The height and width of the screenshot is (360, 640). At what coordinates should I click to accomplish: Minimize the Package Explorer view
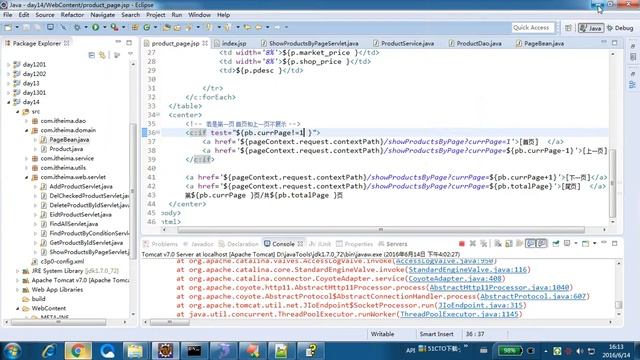[118, 42]
